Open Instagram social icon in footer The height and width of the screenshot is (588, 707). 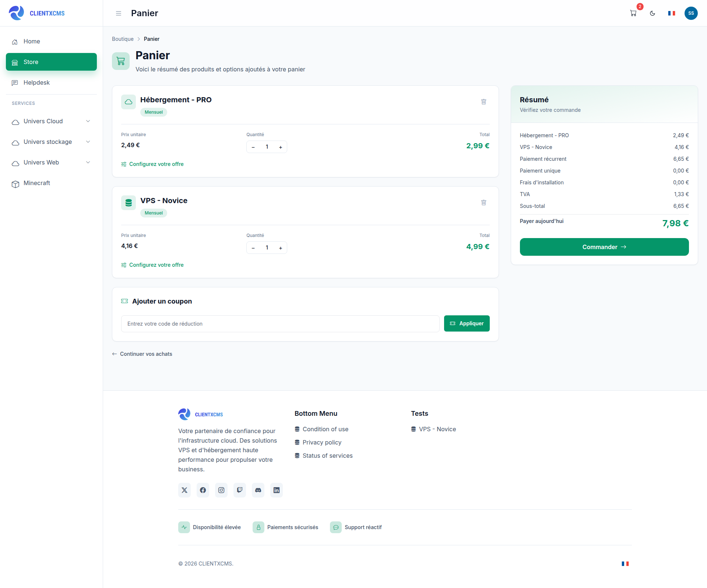point(221,490)
